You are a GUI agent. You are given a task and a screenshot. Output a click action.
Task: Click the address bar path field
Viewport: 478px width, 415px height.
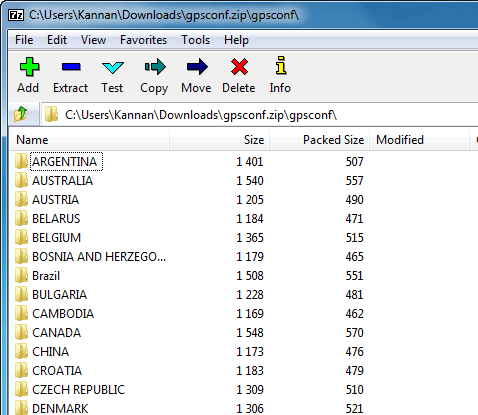[x=260, y=115]
